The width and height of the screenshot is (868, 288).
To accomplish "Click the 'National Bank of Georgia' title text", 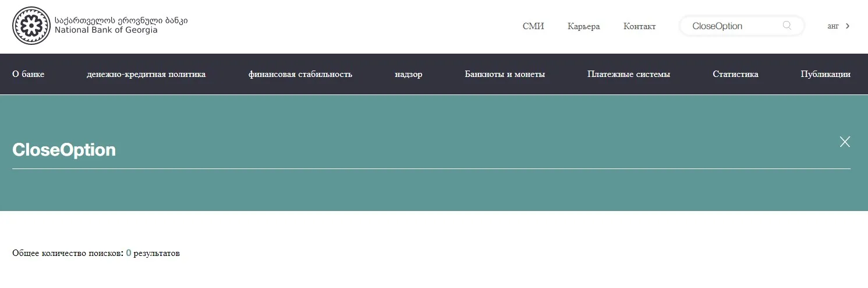I will 106,30.
